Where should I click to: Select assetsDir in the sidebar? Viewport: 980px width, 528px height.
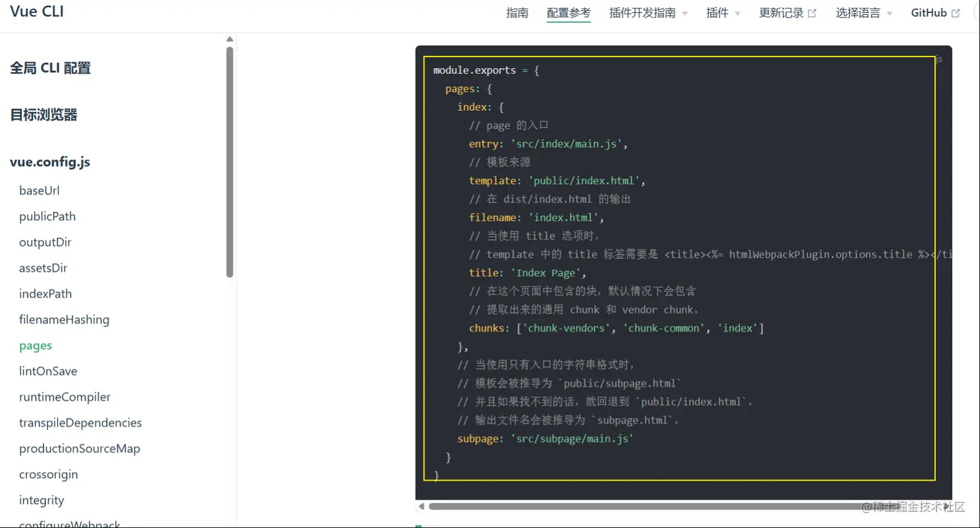coord(43,268)
